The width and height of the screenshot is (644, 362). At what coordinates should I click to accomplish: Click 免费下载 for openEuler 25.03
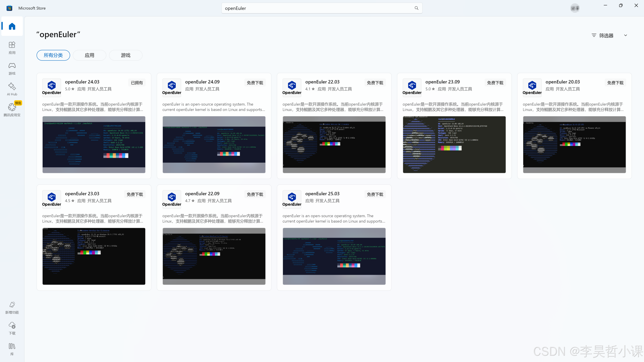(375, 194)
